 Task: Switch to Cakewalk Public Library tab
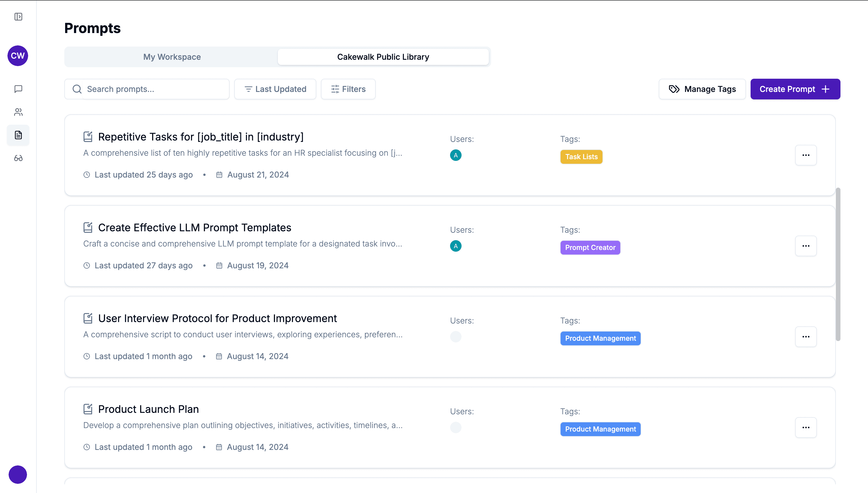tap(383, 57)
